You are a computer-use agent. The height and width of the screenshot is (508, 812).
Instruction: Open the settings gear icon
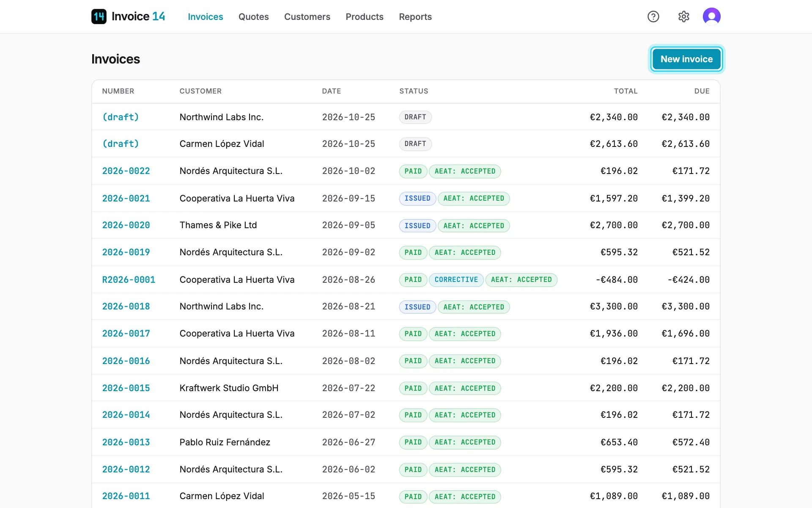(x=684, y=17)
